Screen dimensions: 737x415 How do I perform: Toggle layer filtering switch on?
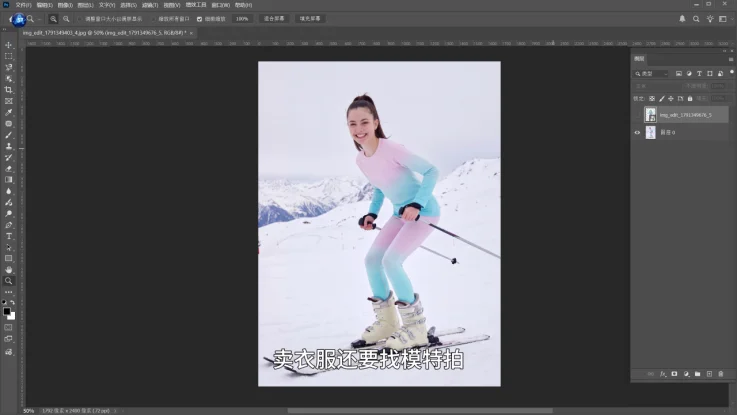[731, 72]
